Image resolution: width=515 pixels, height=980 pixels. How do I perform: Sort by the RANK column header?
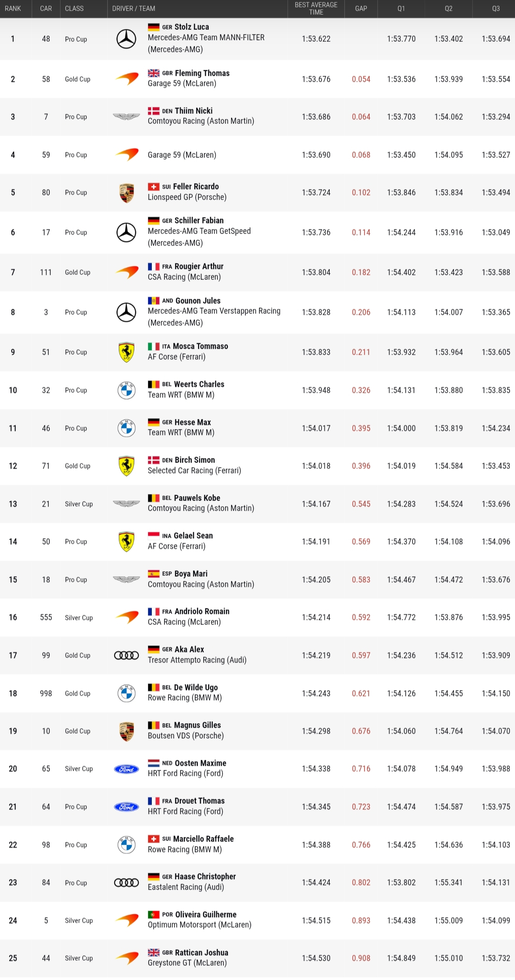[x=13, y=9]
